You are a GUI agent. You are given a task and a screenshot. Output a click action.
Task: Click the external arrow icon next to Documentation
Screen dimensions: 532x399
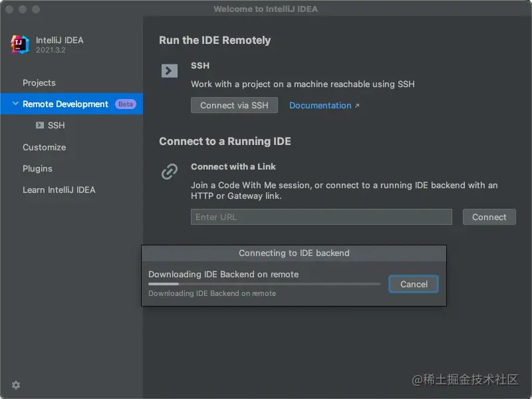pyautogui.click(x=357, y=106)
